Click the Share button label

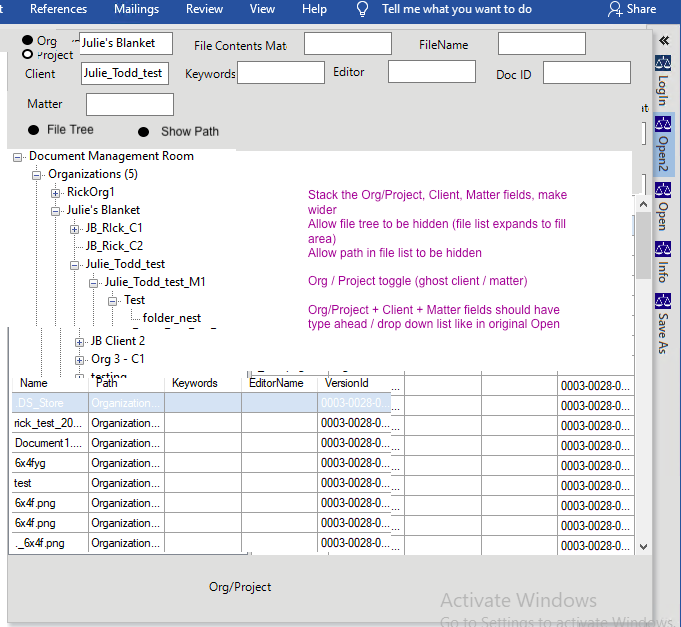(641, 9)
